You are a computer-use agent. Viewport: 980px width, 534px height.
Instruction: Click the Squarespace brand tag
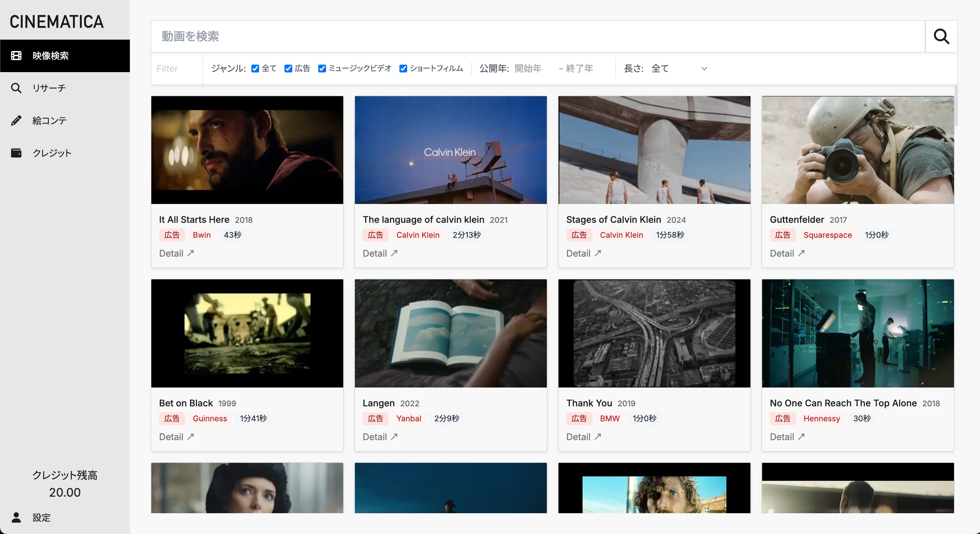click(x=827, y=235)
